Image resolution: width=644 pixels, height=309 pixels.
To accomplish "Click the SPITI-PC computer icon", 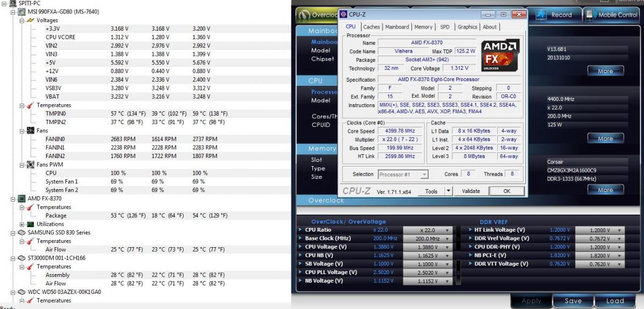I will (13, 3).
